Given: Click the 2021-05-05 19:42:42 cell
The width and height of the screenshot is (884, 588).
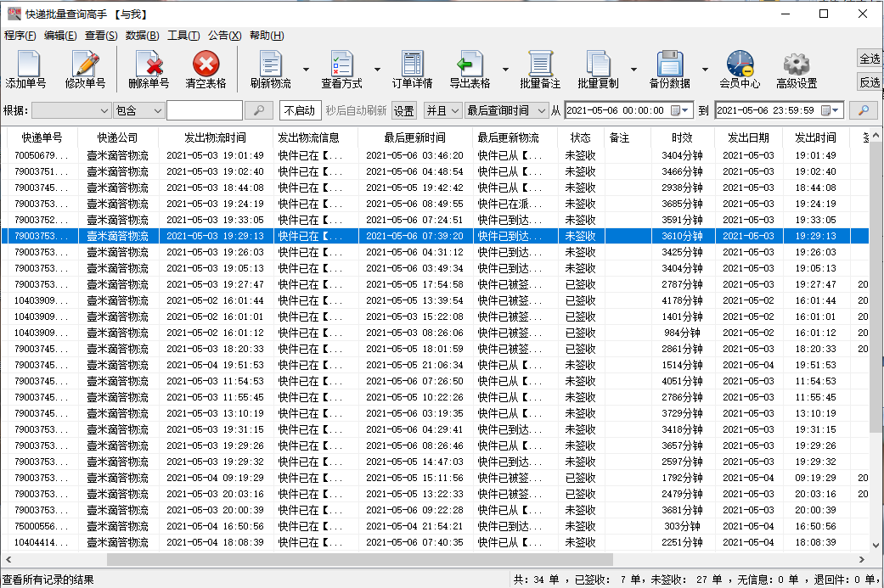Looking at the screenshot, I should (x=415, y=188).
